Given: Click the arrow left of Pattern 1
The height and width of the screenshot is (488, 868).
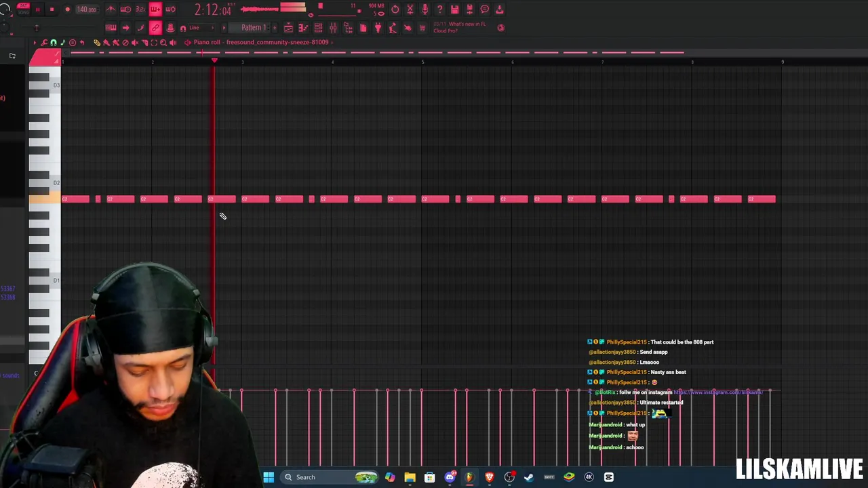Looking at the screenshot, I should point(224,28).
